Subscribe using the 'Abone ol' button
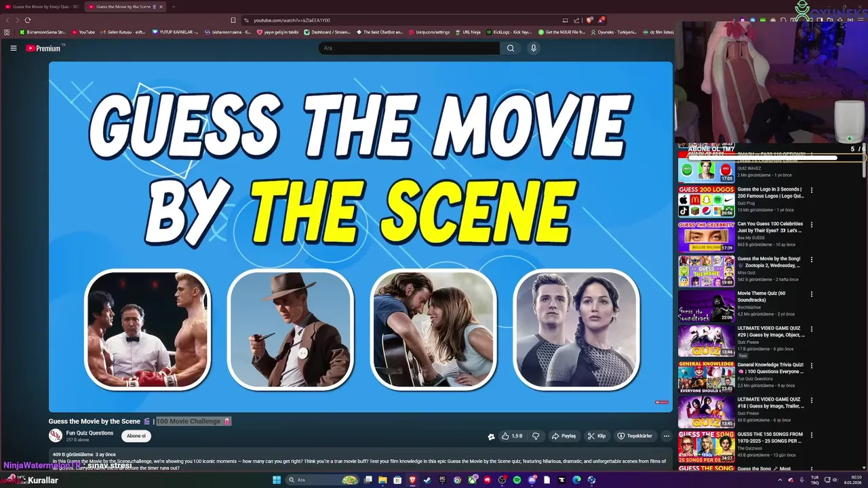868x488 pixels. [136, 436]
